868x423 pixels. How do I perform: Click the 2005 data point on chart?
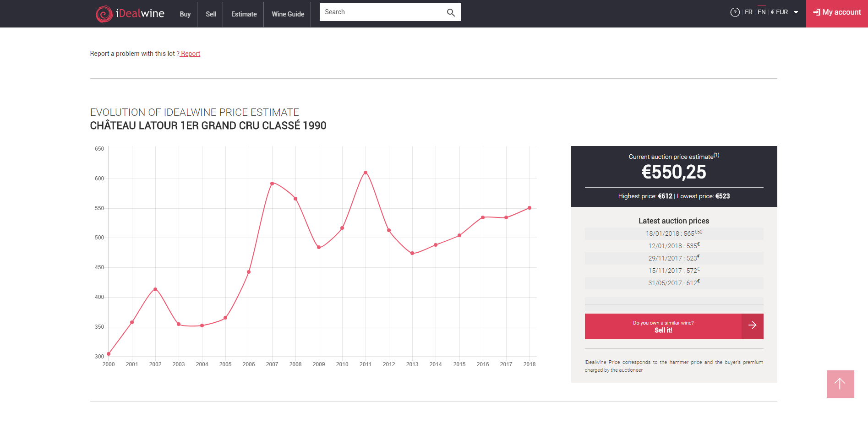click(225, 318)
